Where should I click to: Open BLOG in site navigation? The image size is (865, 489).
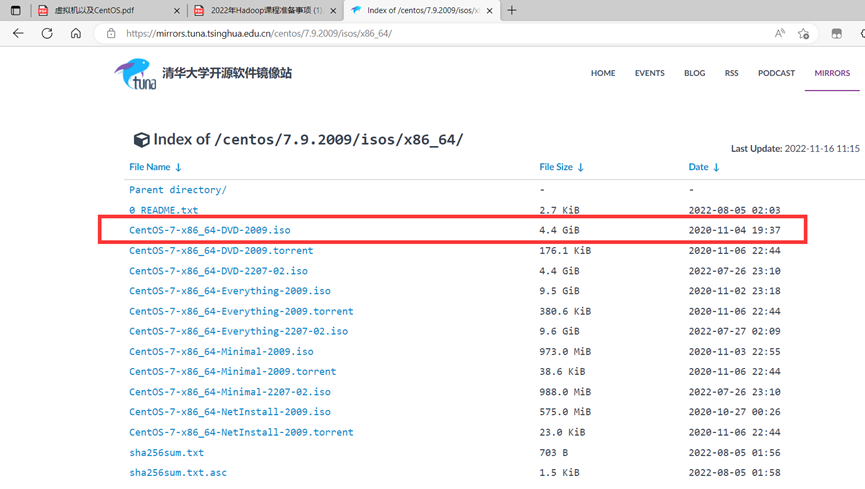coord(695,73)
